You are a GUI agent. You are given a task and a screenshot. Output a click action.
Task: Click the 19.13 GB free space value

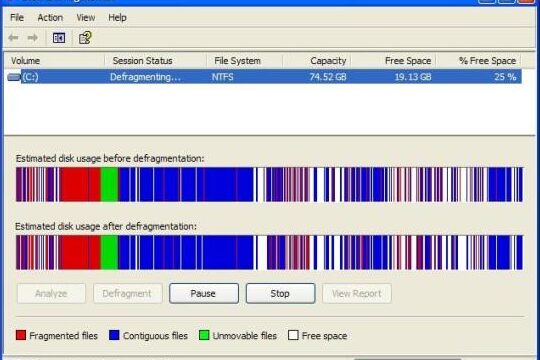(x=413, y=77)
